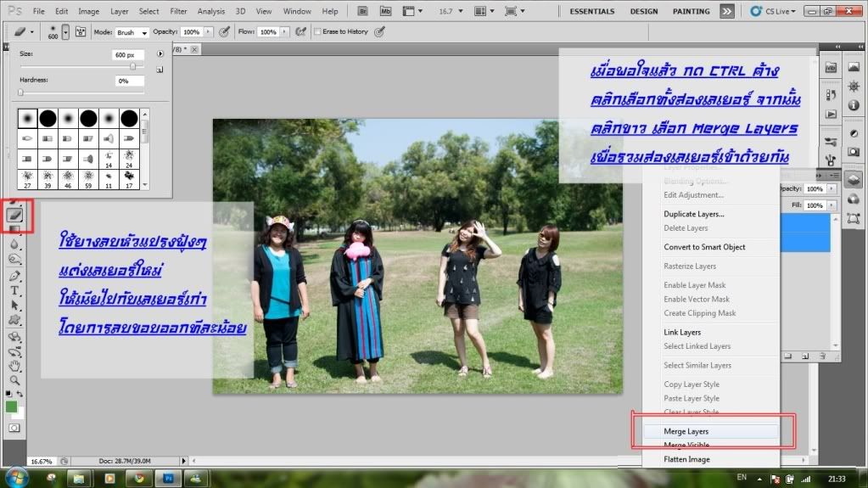Toggle Quick Mask mode
The height and width of the screenshot is (488, 868).
[14, 429]
